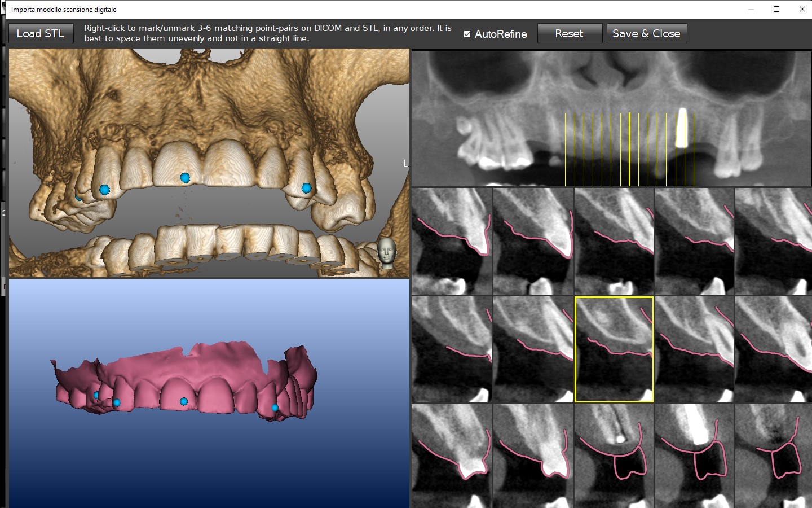Open bottom-row cross-section showing bright implant post
Screen dimensions: 812x508
click(694, 456)
